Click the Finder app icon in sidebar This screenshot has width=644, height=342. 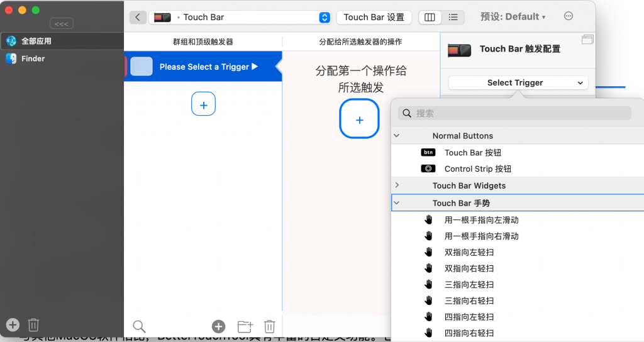point(11,58)
